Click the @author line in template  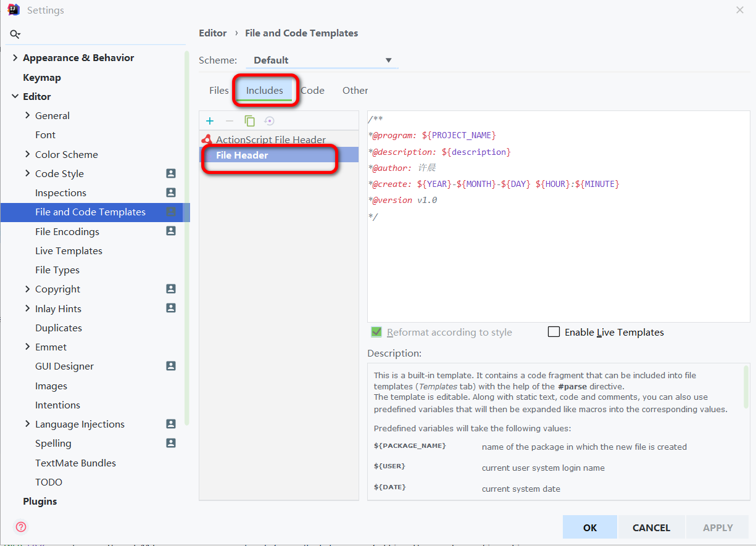(x=402, y=168)
